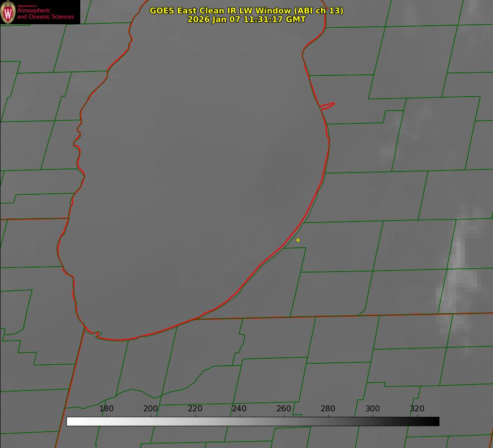Viewport: 493px width, 448px height.
Task: Click the grayscale temperature color bar
Action: (253, 421)
